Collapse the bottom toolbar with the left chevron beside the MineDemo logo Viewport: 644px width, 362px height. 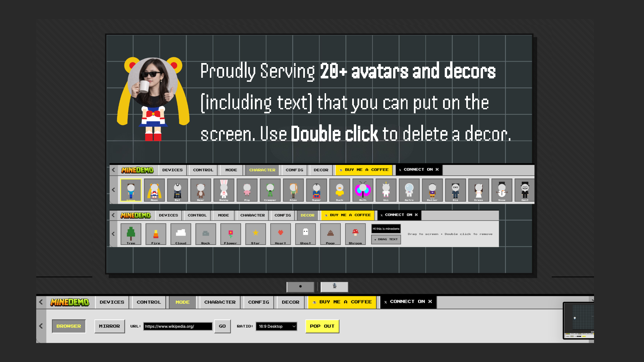pyautogui.click(x=41, y=302)
